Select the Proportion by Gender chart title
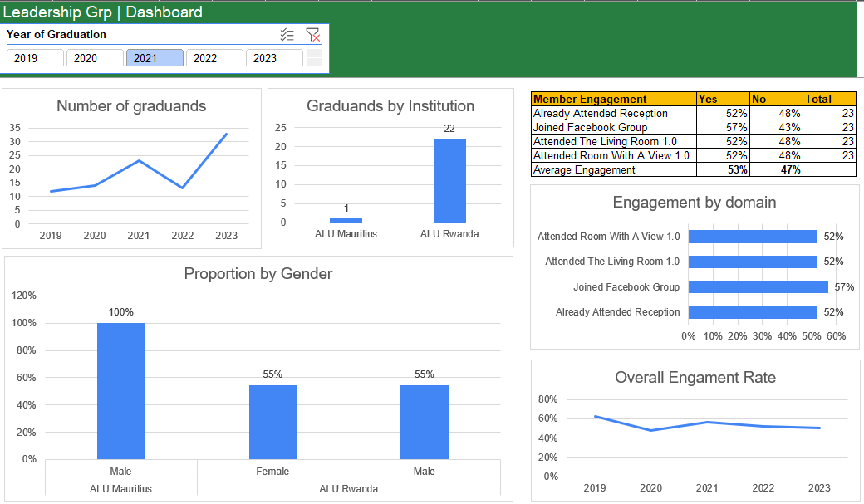Image resolution: width=864 pixels, height=504 pixels. click(x=258, y=274)
